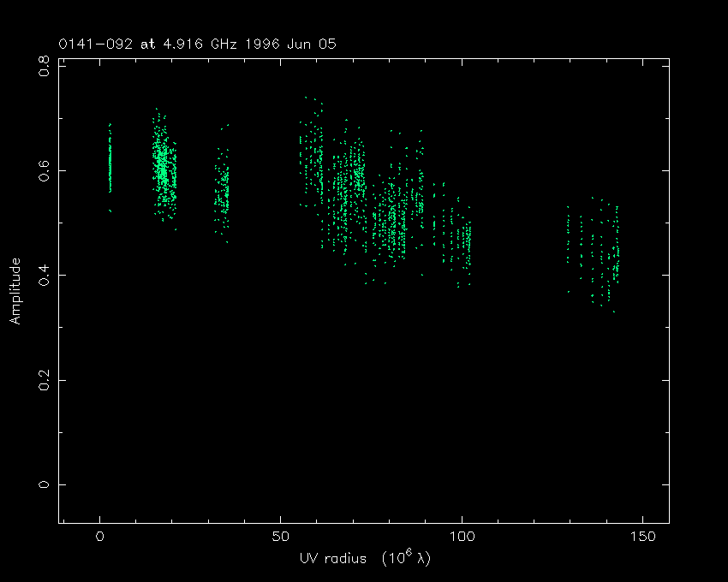Screen dimensions: 728x582
Task: Click the y-axis tick label '0.8'
Action: 44,66
